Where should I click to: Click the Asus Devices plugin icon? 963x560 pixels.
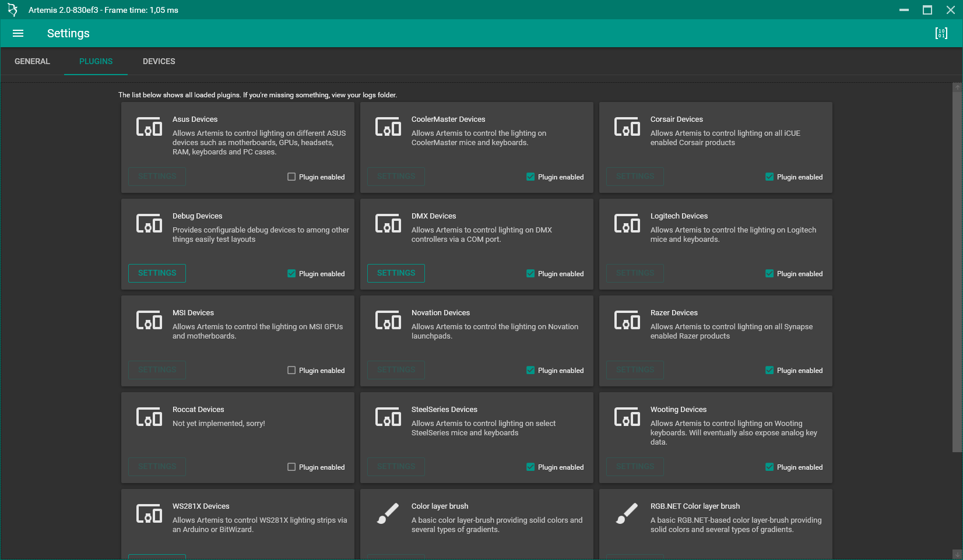pos(149,126)
